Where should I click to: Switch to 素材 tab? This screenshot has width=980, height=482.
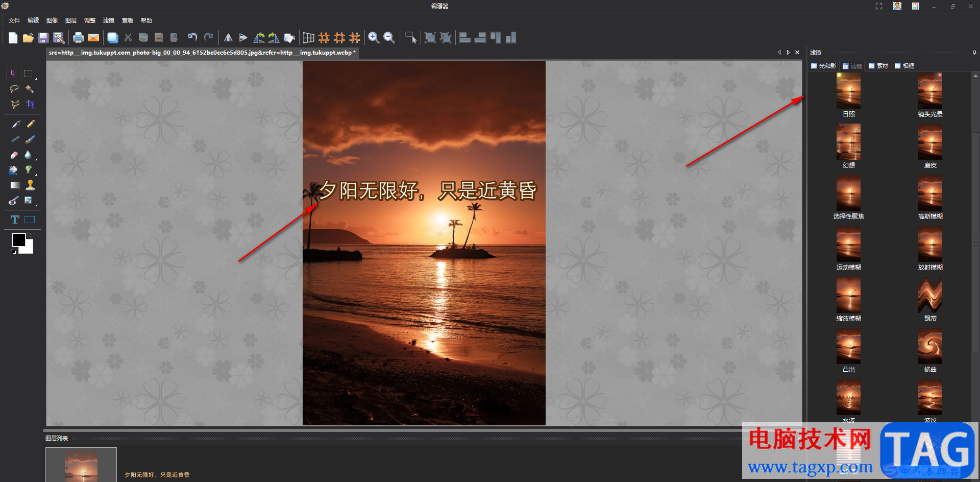click(x=878, y=66)
